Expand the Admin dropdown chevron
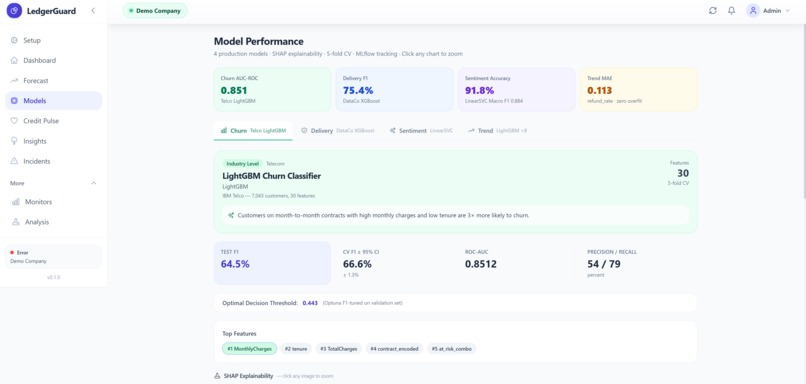Viewport: 806px width, 384px height. [788, 11]
